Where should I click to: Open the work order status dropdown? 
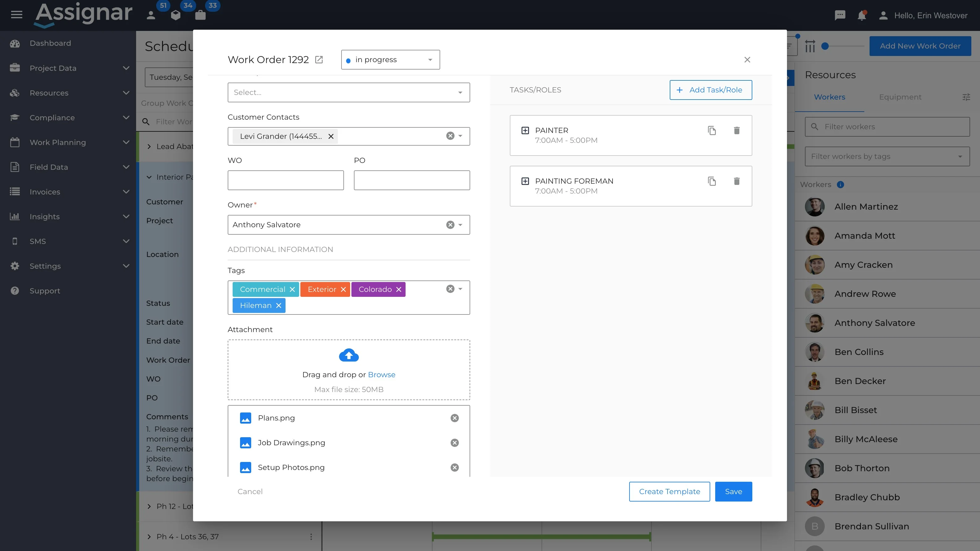tap(390, 60)
